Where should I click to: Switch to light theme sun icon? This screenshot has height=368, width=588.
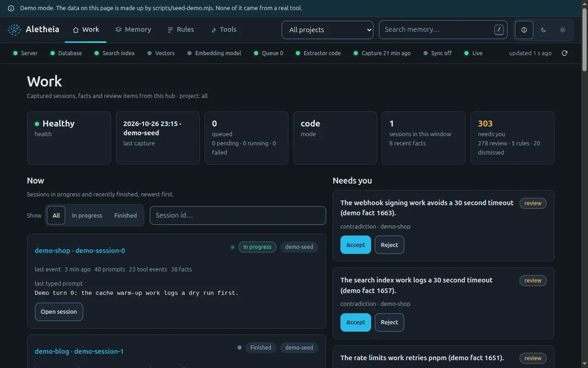pyautogui.click(x=563, y=30)
